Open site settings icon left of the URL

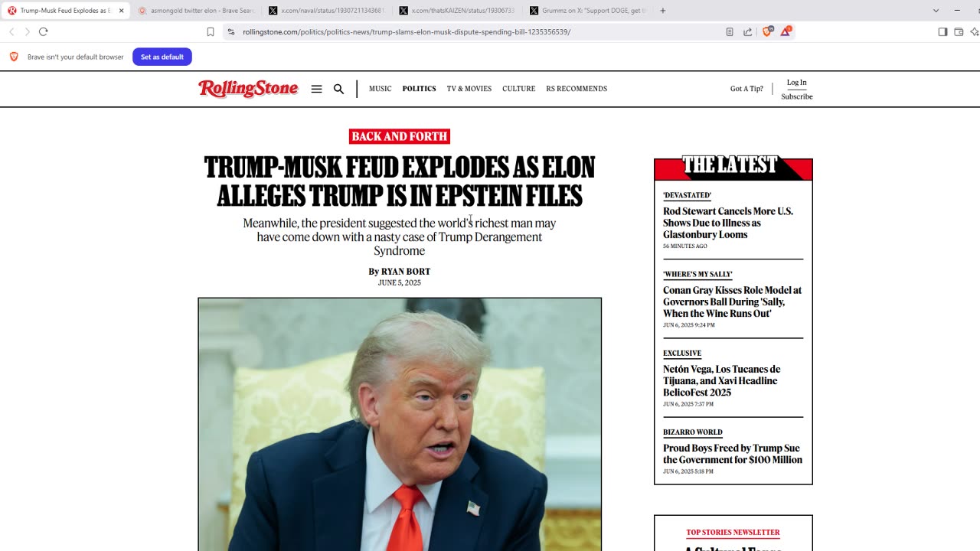click(230, 31)
